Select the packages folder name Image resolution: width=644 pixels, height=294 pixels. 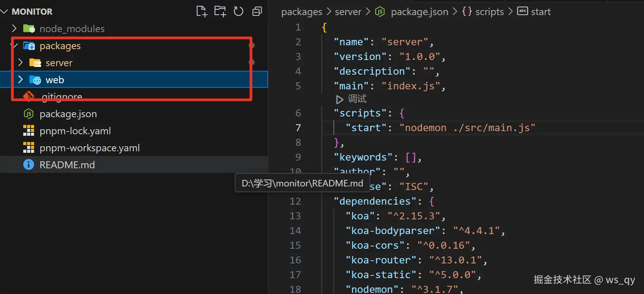[x=60, y=46]
